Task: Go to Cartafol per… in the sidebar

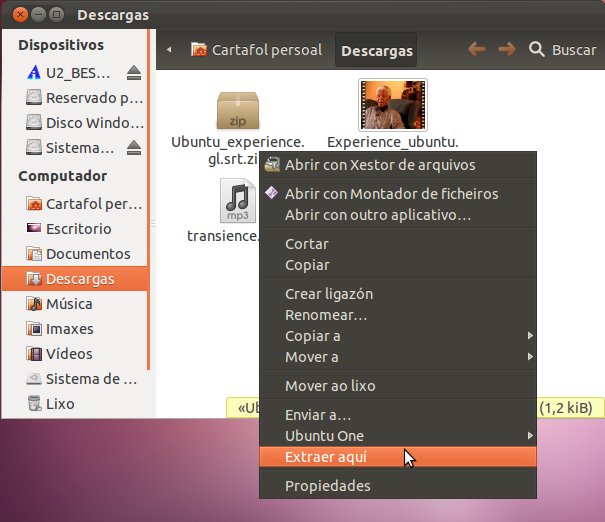Action: pos(74,203)
